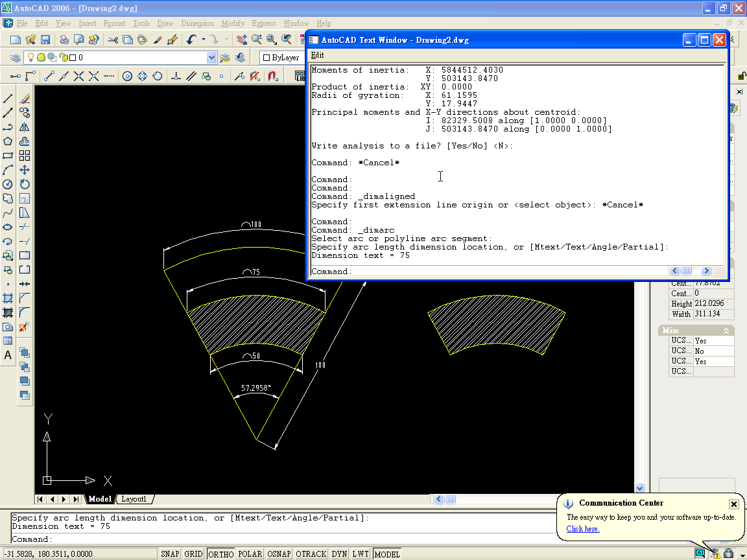Open the File menu

(22, 23)
